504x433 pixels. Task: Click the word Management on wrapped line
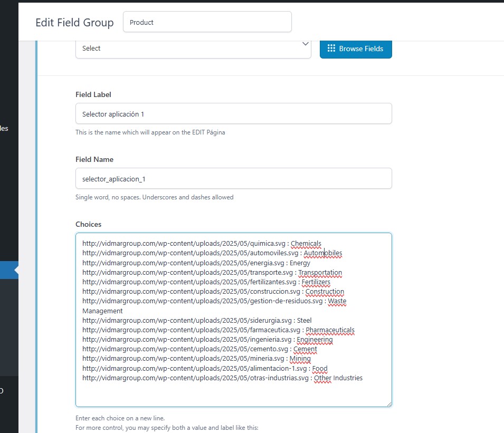pos(102,311)
